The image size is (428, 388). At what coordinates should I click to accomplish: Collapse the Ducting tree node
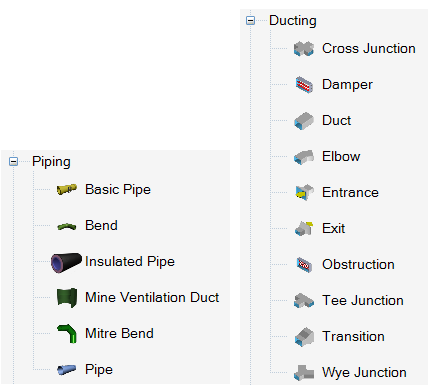tap(250, 21)
